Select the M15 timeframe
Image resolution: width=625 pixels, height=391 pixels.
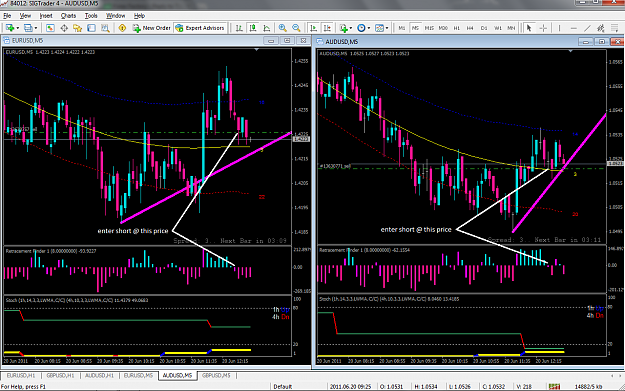click(429, 28)
